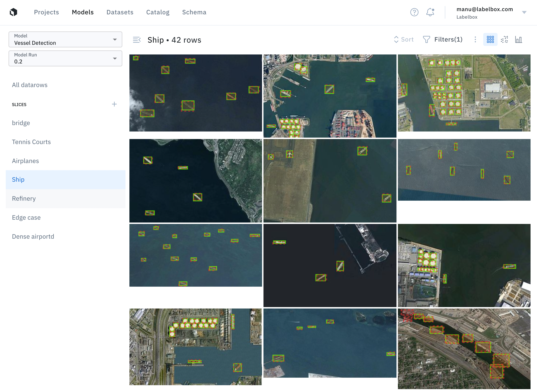Screen dimensions: 537x392
Task: Select the All datarows link
Action: click(30, 85)
